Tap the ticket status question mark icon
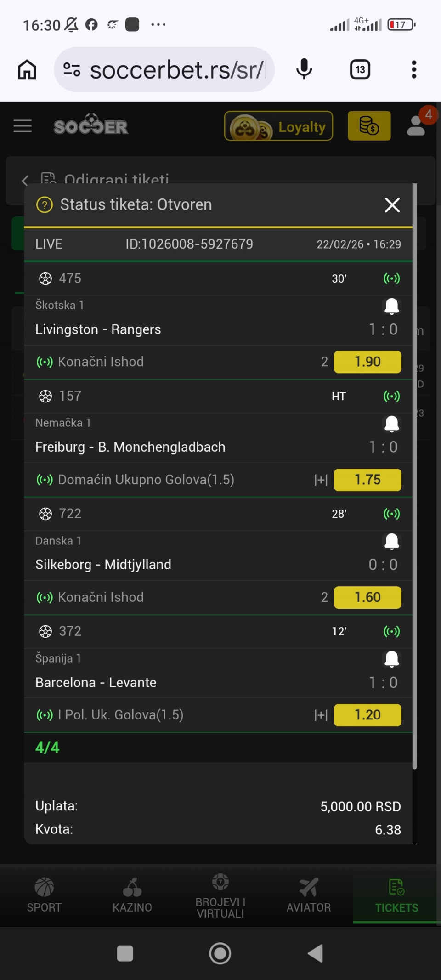 pos(45,205)
